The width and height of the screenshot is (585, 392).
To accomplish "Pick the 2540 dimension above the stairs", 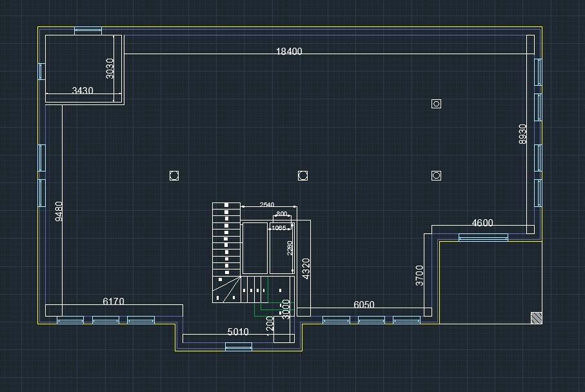I will (266, 204).
